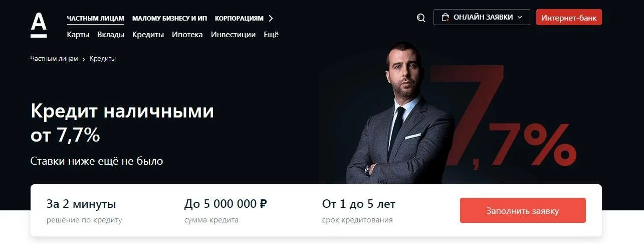The image size is (644, 244).
Task: Open the Карты menu item
Action: tap(78, 35)
